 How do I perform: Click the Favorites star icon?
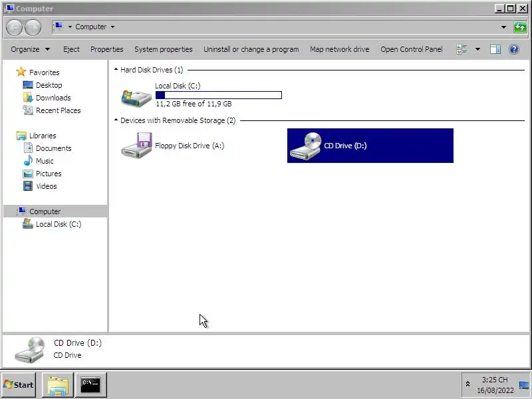click(x=21, y=72)
